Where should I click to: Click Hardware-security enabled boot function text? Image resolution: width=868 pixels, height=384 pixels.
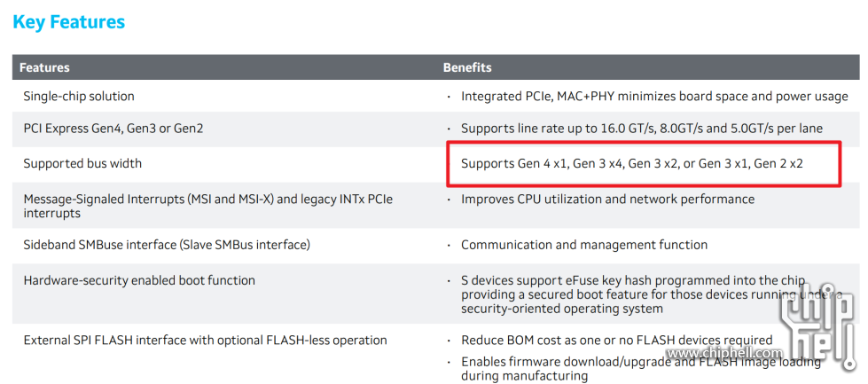pyautogui.click(x=139, y=280)
